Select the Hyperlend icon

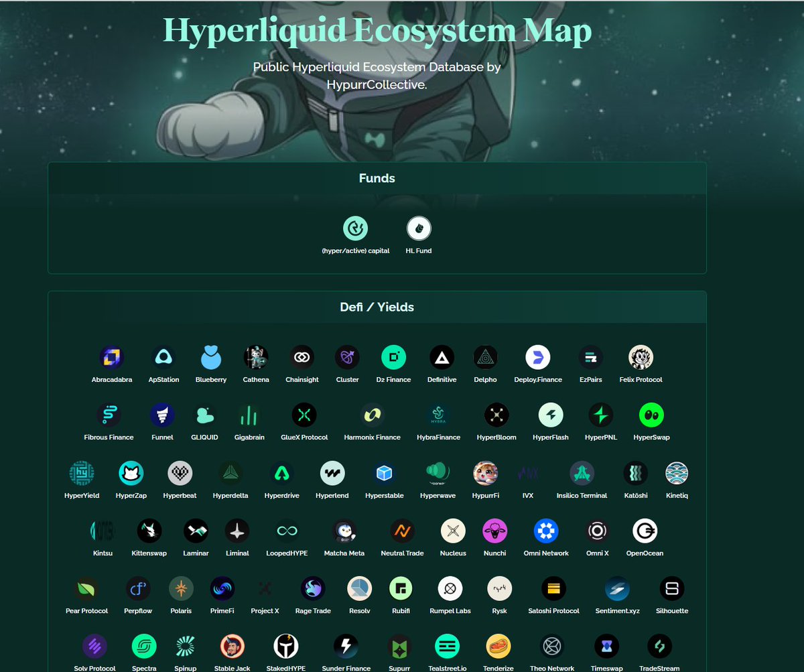[332, 474]
